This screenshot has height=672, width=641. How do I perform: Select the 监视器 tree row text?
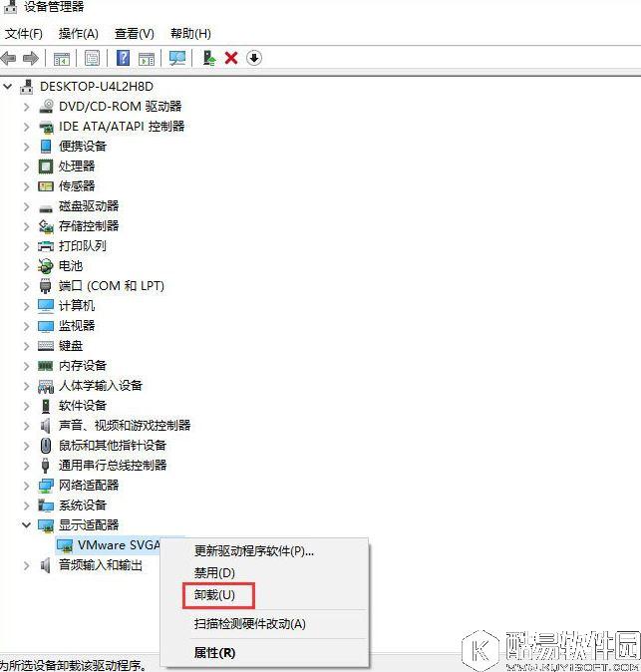[x=77, y=326]
